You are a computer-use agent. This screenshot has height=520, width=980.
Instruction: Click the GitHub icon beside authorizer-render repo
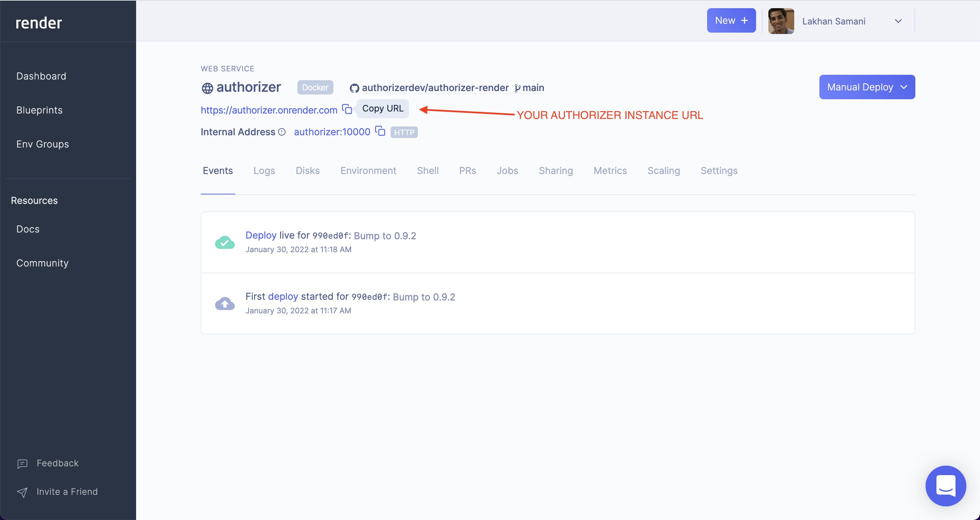[x=354, y=88]
